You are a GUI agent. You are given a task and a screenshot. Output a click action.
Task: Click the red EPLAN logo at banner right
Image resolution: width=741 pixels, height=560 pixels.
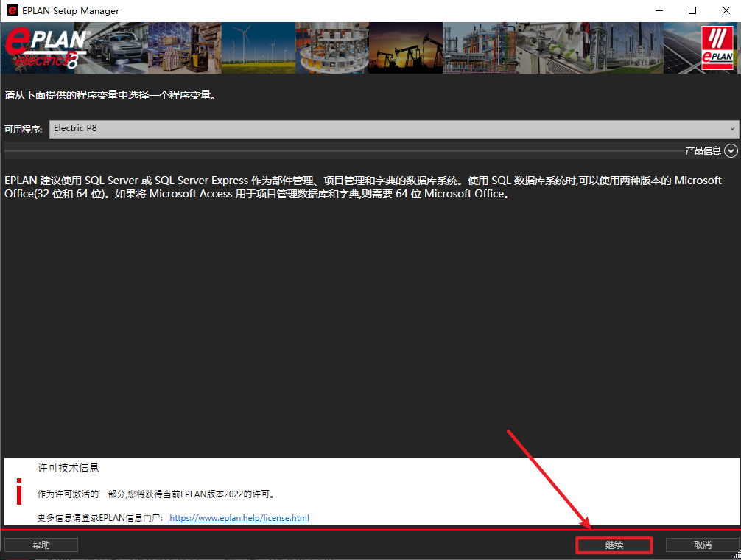click(x=716, y=48)
